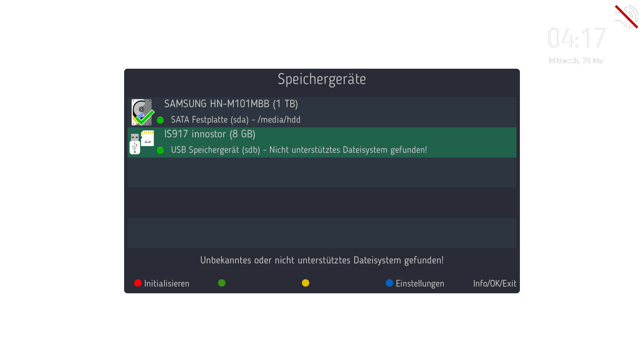Click the Unbekanntes Dateisystem description message
Screen dimensions: 644x362
click(x=322, y=260)
